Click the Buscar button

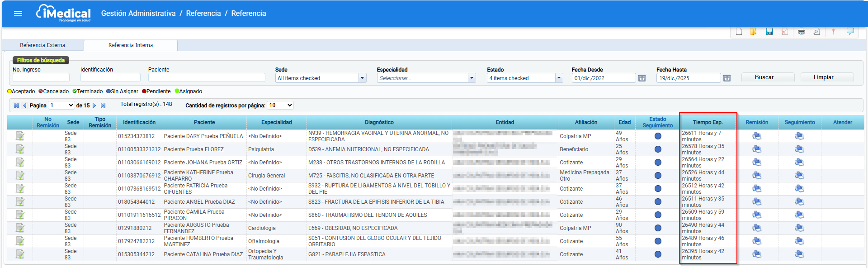click(x=764, y=77)
